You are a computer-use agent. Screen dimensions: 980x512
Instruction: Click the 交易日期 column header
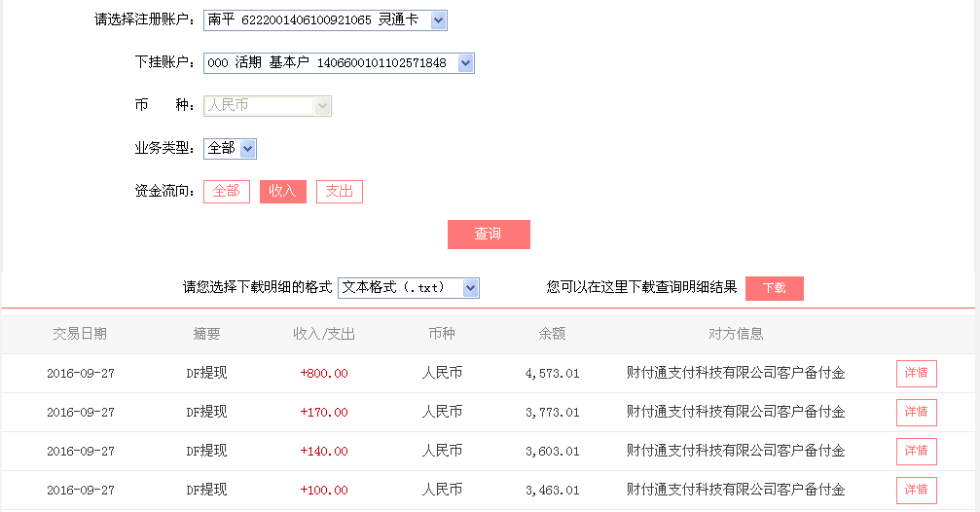(80, 334)
